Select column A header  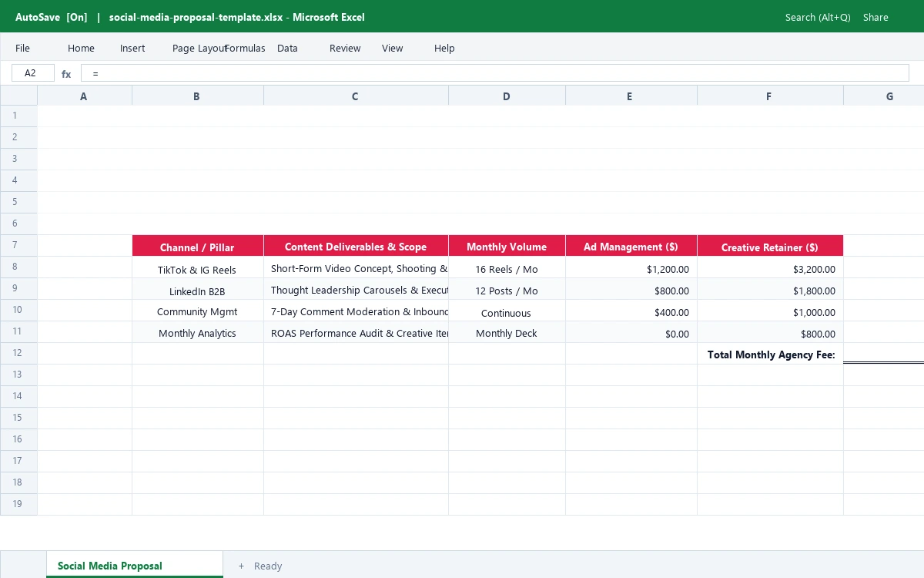[85, 96]
